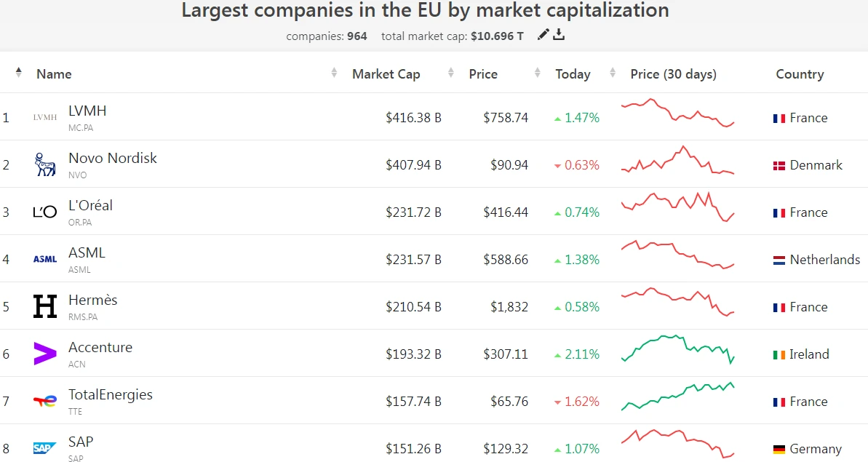Click the Hermès H logo
This screenshot has height=462, width=868.
pos(45,306)
